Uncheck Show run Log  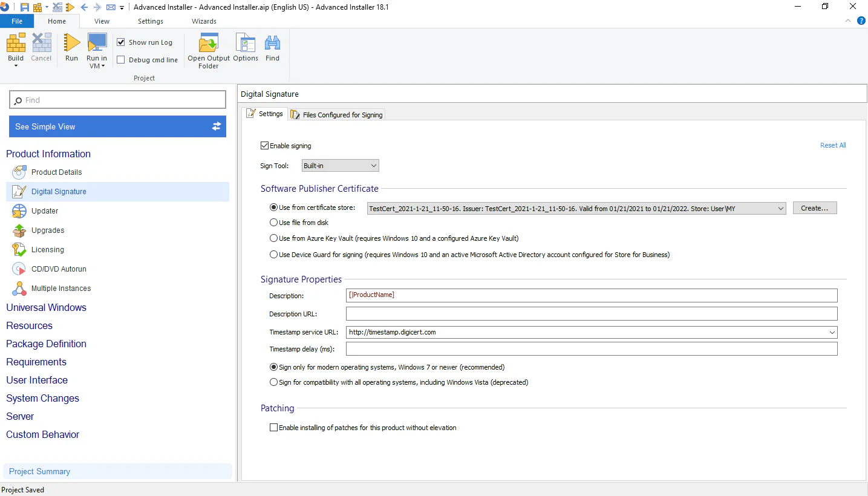click(x=121, y=42)
